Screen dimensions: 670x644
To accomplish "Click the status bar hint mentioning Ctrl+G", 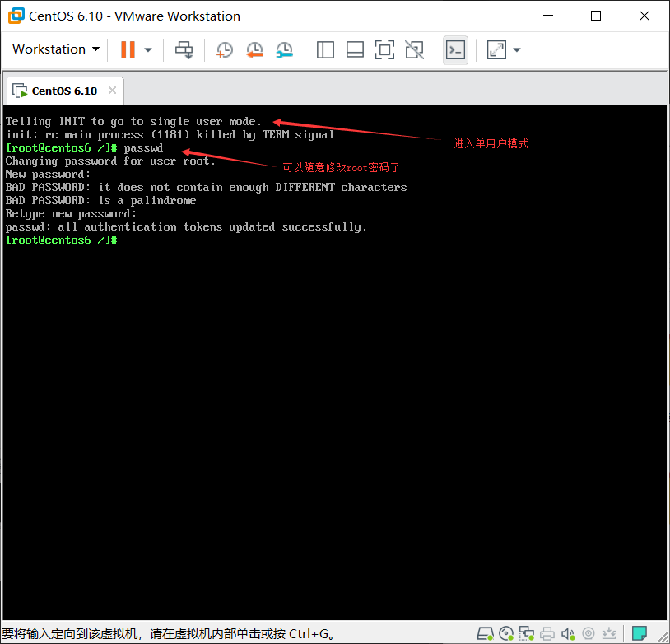I will [x=168, y=633].
